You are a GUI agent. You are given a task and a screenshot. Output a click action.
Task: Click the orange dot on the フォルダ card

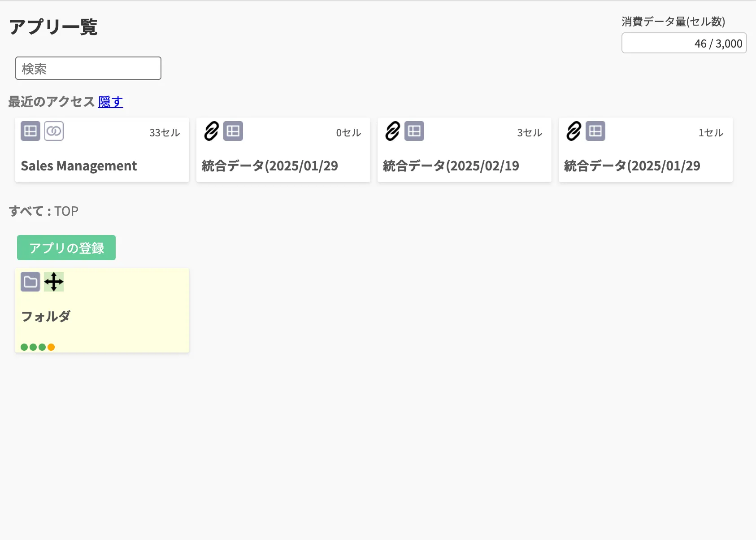coord(51,347)
